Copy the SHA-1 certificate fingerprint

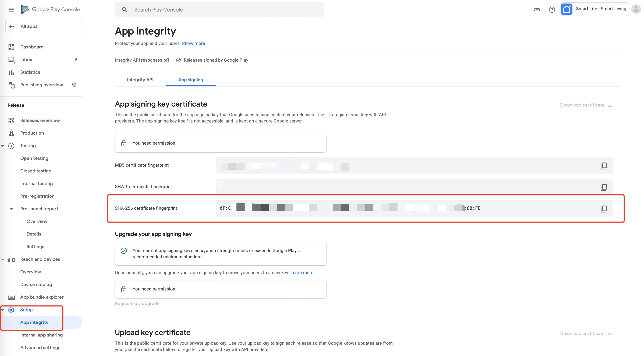[604, 187]
